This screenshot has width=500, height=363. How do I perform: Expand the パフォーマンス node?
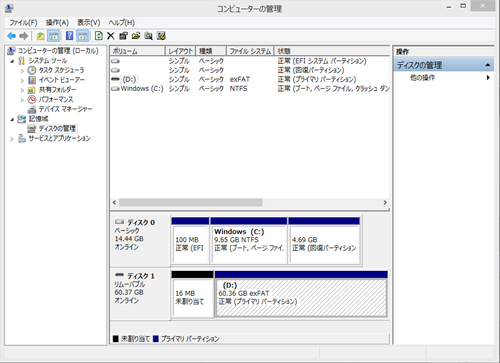click(23, 100)
